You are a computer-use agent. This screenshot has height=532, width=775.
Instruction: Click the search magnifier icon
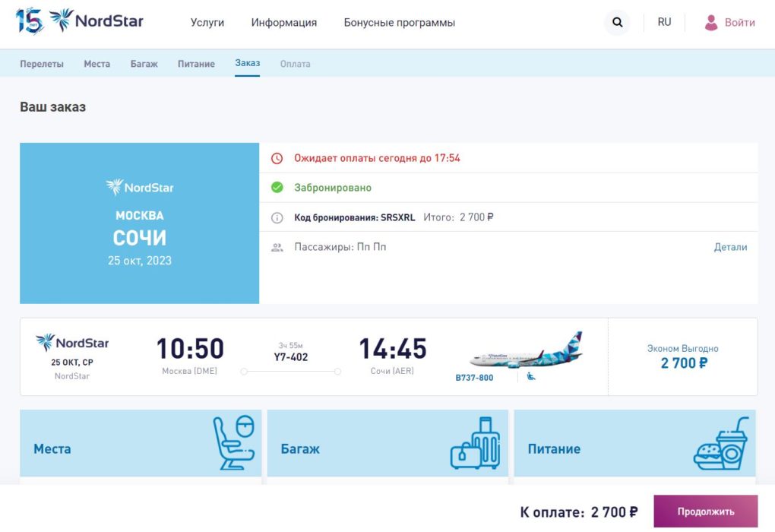(x=617, y=23)
